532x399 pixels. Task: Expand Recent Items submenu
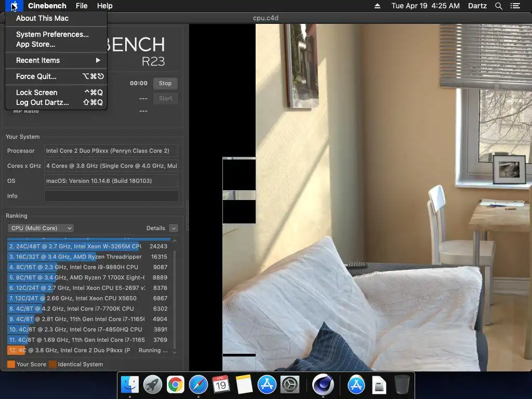coord(56,60)
